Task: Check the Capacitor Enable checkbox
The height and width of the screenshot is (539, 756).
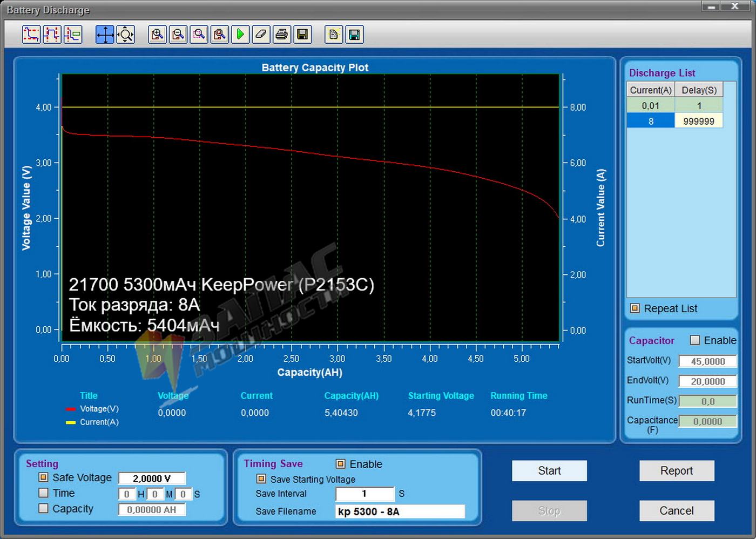Action: click(695, 340)
